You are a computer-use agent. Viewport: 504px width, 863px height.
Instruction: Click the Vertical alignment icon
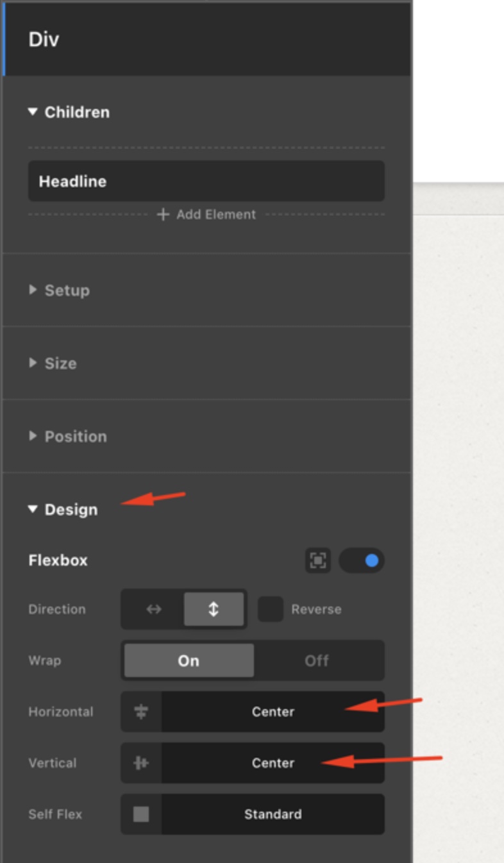pyautogui.click(x=141, y=763)
